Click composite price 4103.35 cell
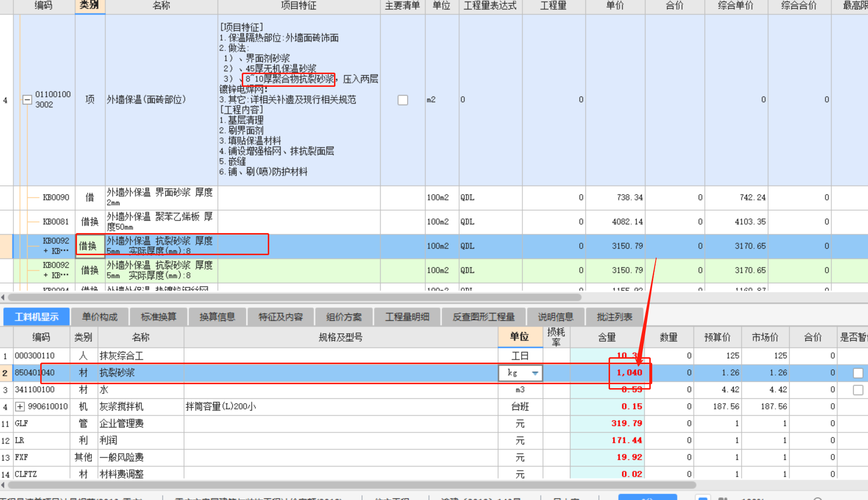The width and height of the screenshot is (868, 500). point(736,222)
